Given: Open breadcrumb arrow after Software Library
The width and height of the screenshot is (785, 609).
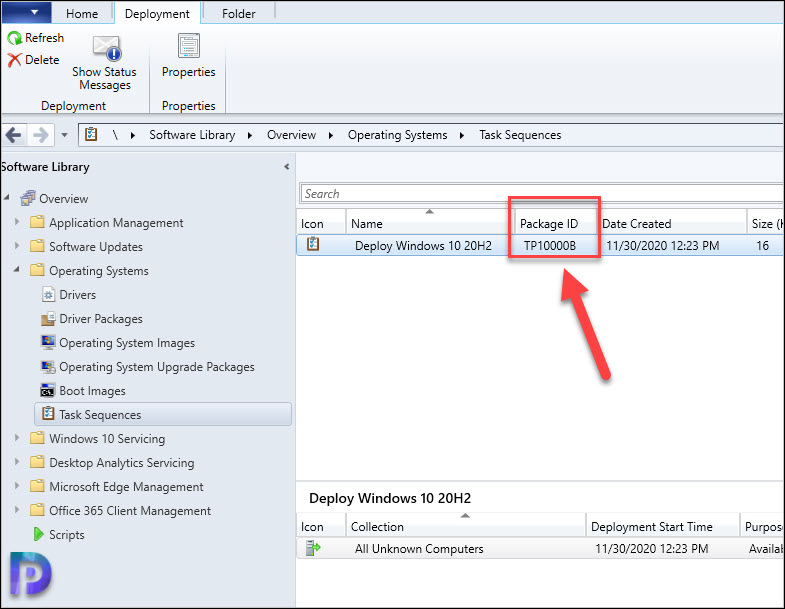Looking at the screenshot, I should (250, 135).
